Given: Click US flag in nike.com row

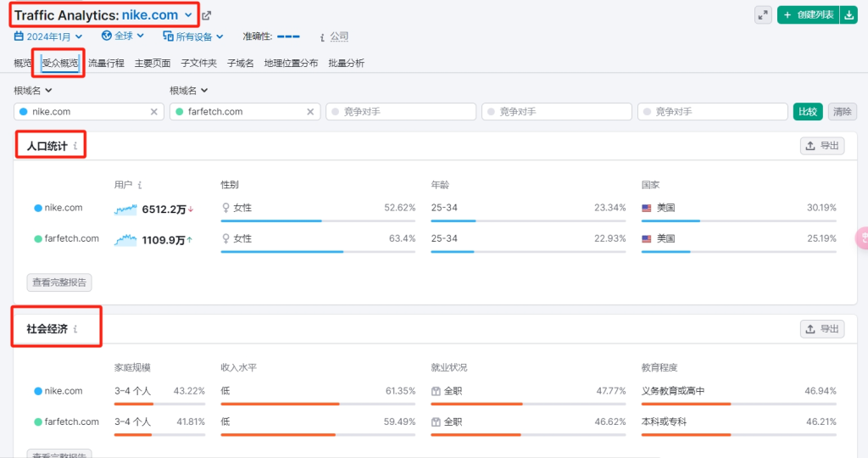Looking at the screenshot, I should tap(647, 209).
